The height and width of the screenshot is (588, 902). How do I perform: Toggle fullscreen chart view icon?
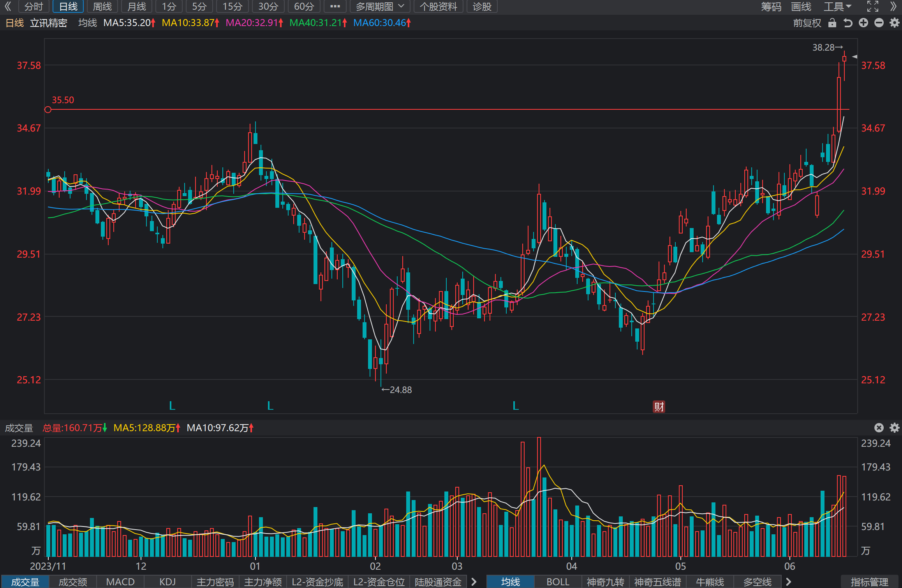click(873, 6)
